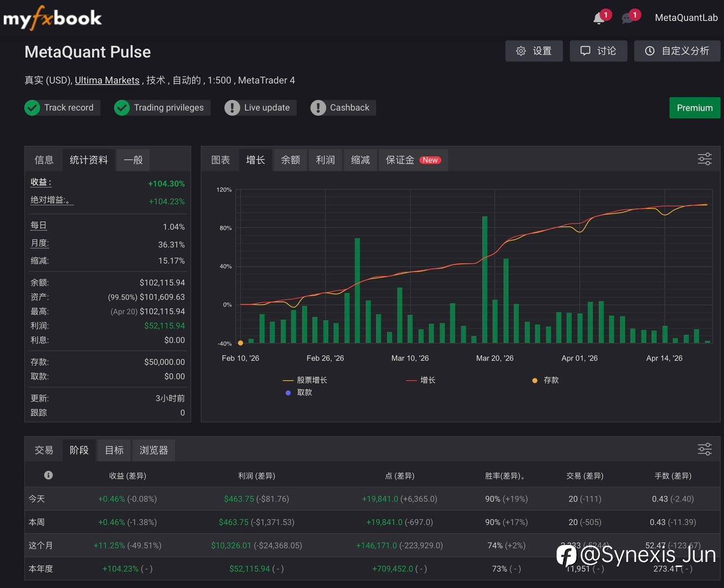Toggle 股票增长 legend series
724x588 pixels.
(x=305, y=380)
